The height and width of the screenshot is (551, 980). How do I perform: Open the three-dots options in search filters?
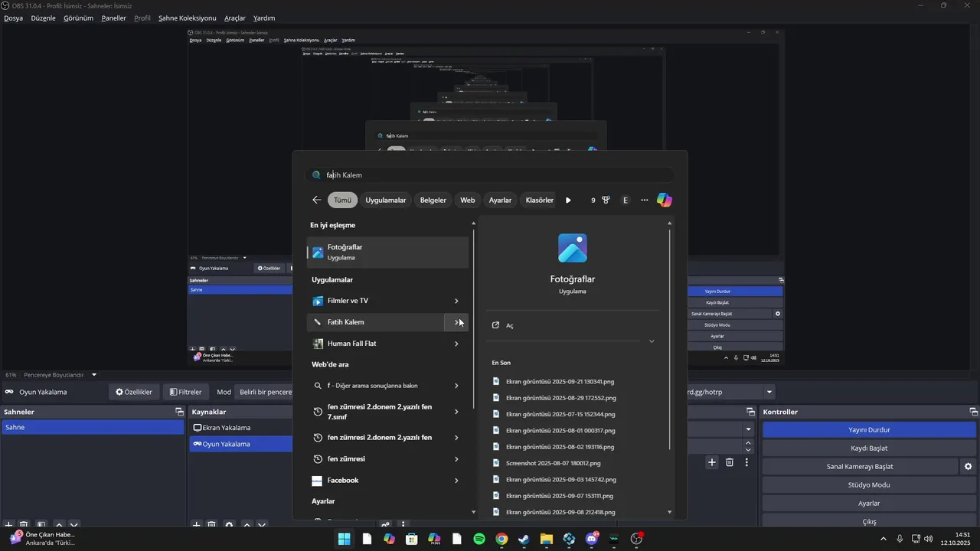point(645,200)
